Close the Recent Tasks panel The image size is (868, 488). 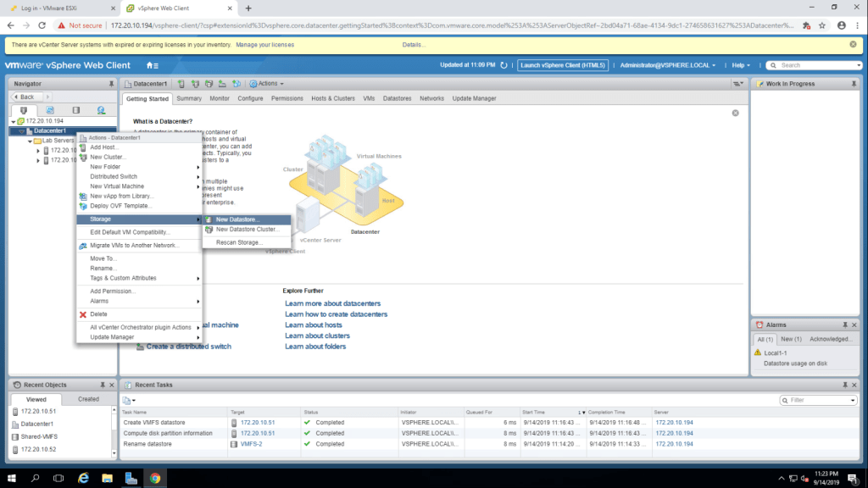[854, 385]
